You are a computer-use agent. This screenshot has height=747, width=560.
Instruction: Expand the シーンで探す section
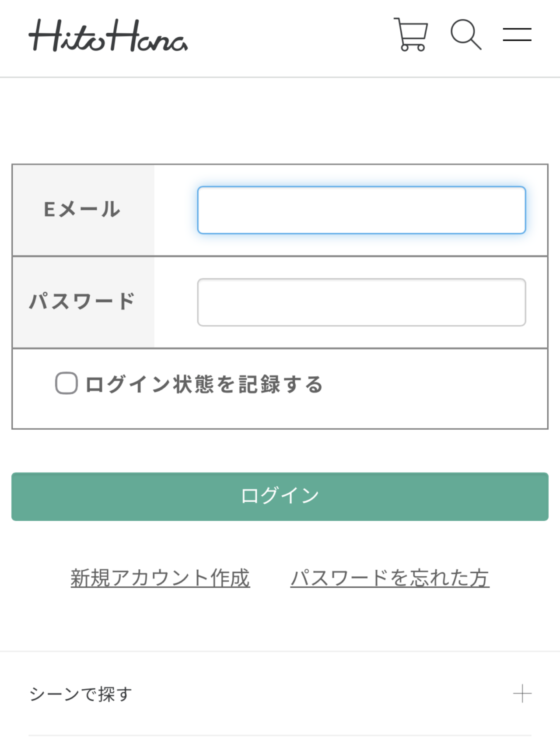pos(80,694)
